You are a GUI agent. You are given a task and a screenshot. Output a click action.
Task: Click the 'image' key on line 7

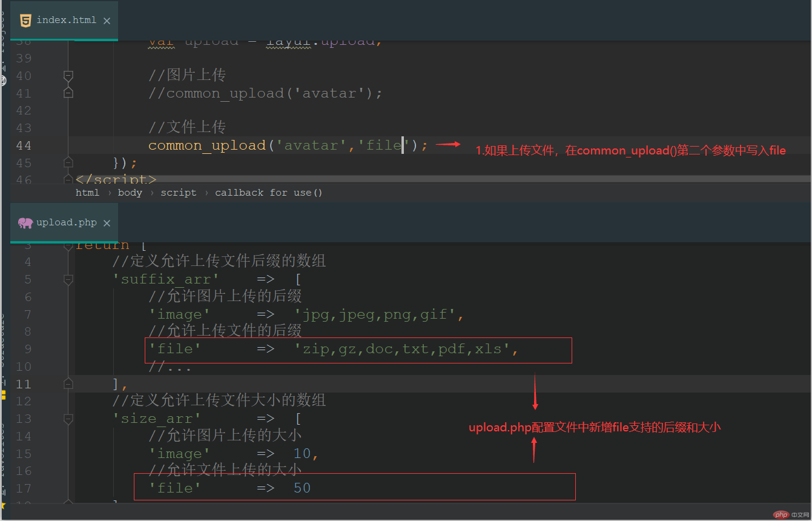click(x=180, y=314)
